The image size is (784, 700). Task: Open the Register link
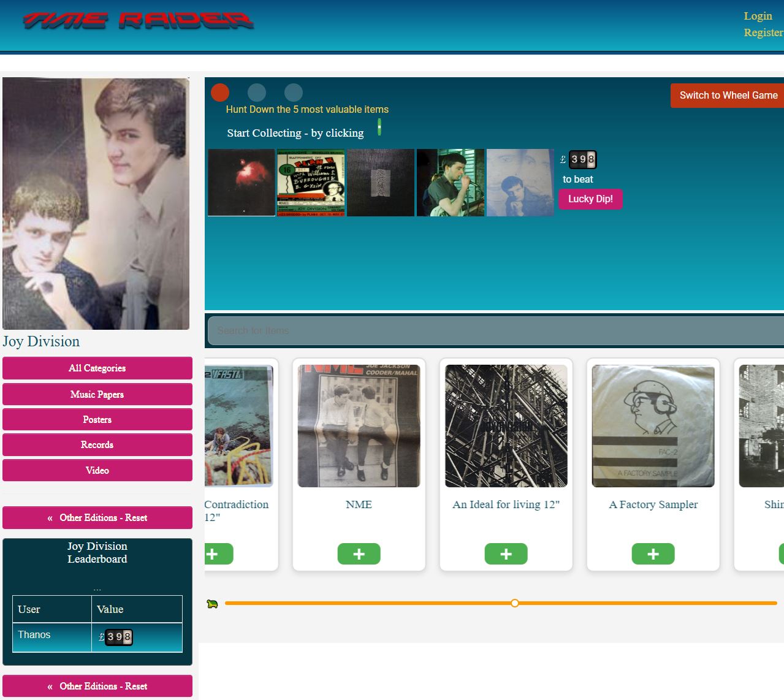point(763,32)
